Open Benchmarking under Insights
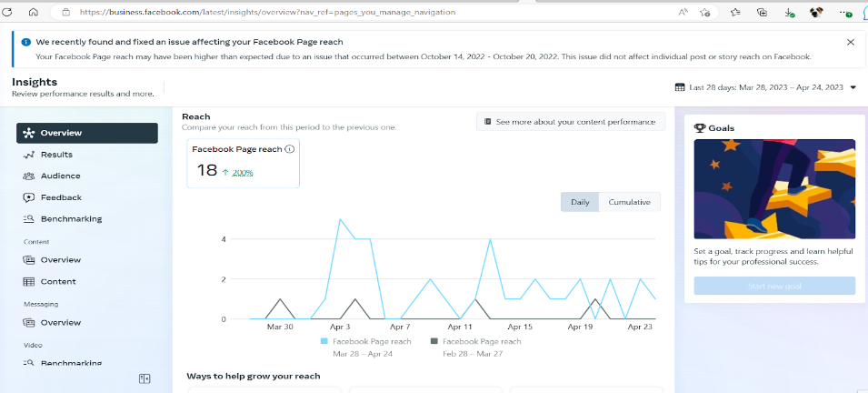This screenshot has width=868, height=393. pos(70,219)
